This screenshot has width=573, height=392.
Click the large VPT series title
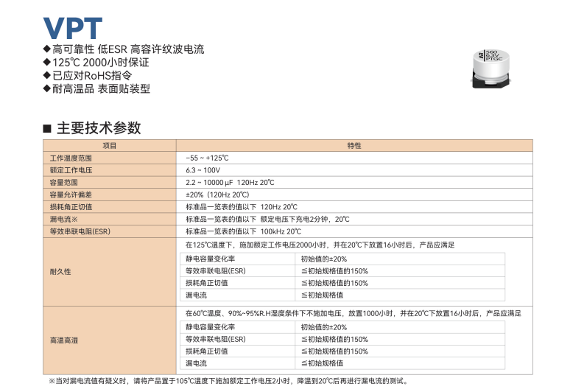(72, 27)
